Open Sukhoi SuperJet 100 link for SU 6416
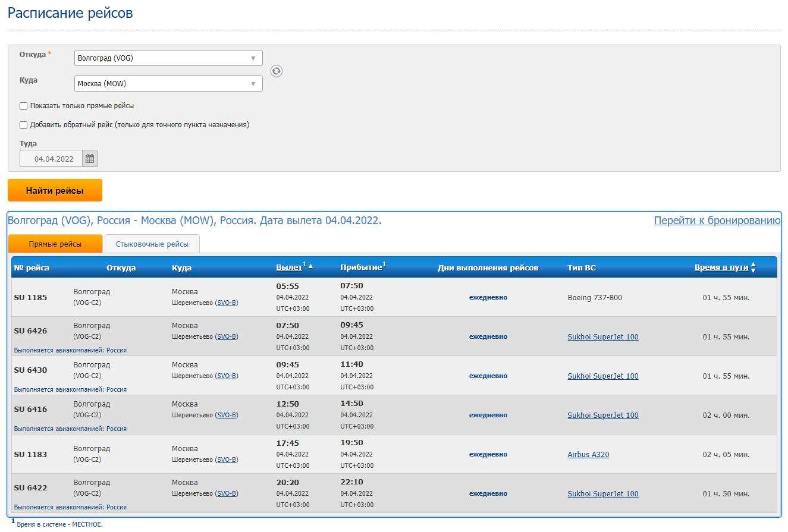 click(602, 415)
